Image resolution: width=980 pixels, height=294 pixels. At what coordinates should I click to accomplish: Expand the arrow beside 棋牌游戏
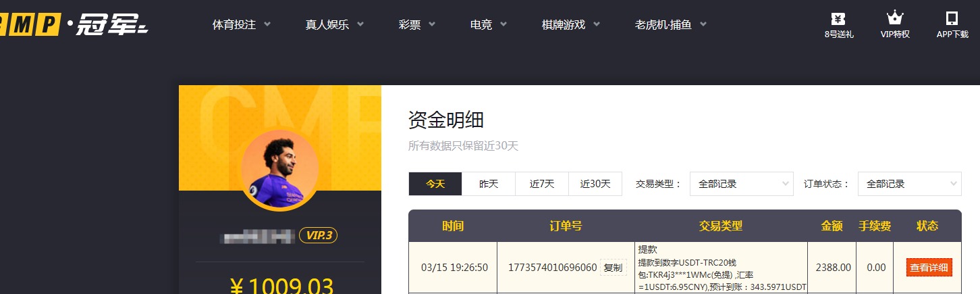[597, 24]
